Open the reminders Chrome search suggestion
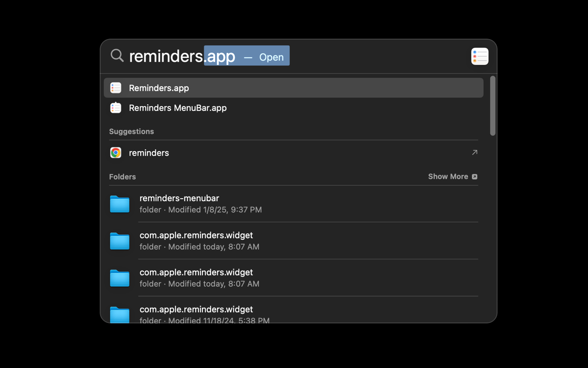 149,152
